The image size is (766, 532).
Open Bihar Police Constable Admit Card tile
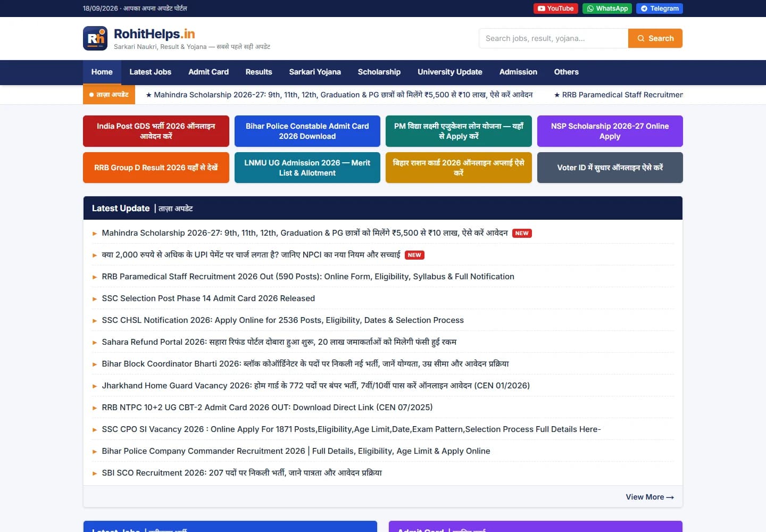(307, 131)
